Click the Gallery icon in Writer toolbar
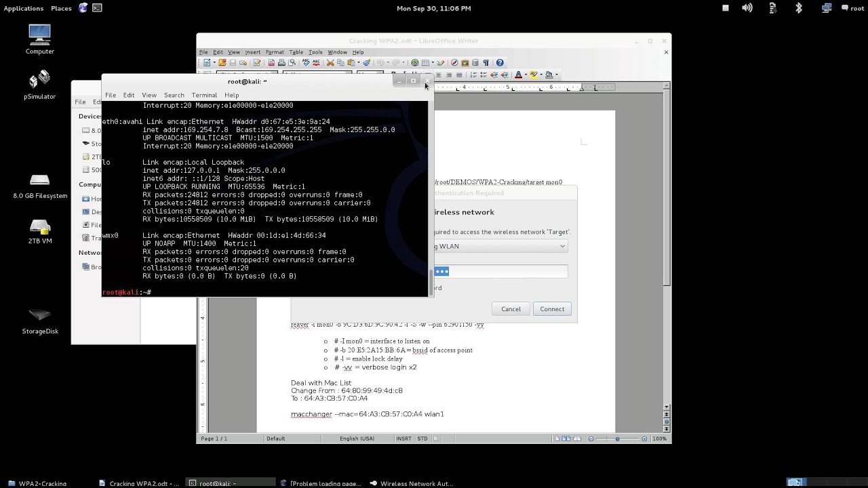 tap(465, 62)
